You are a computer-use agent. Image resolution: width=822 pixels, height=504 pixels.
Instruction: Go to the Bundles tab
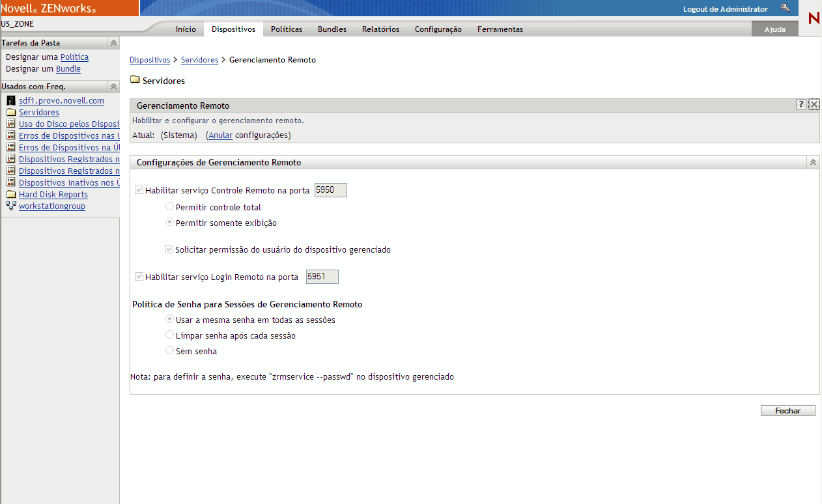click(332, 29)
